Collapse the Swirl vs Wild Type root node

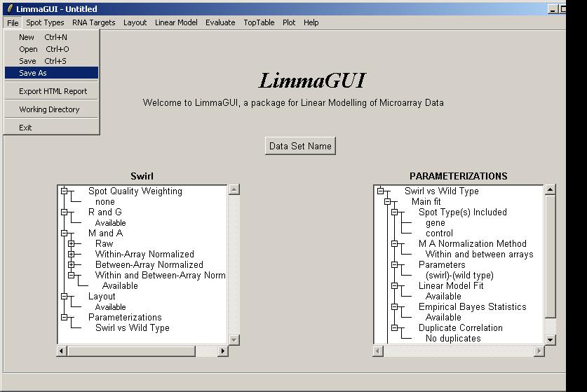point(380,191)
